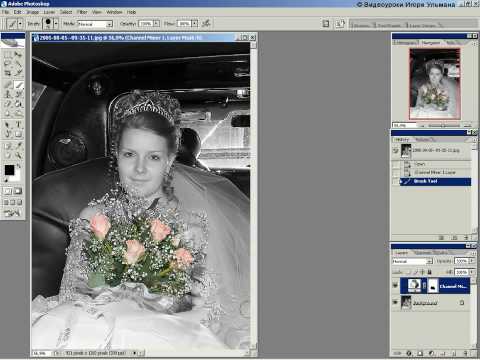Hide the Channel Mixer layer
This screenshot has width=480, height=360.
coord(395,285)
